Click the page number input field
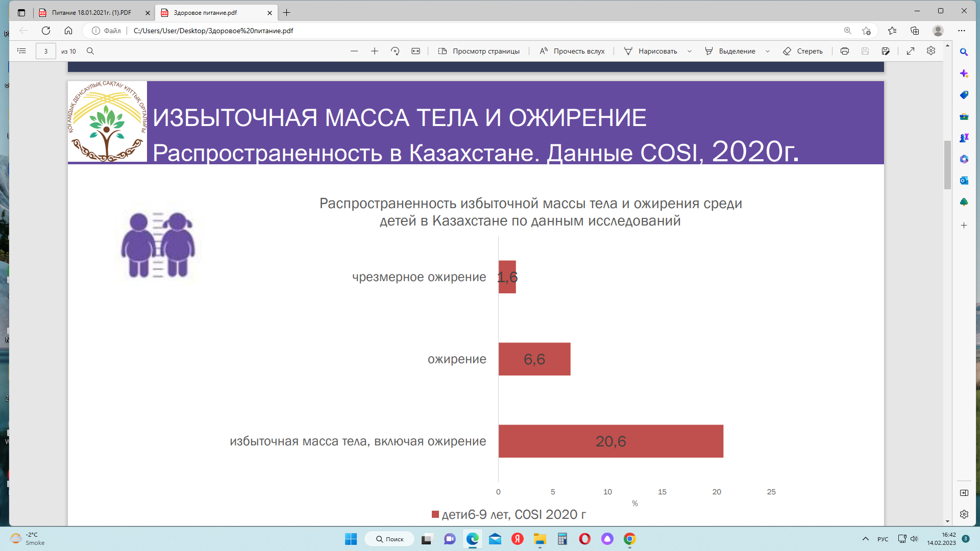This screenshot has width=980, height=551. click(46, 51)
